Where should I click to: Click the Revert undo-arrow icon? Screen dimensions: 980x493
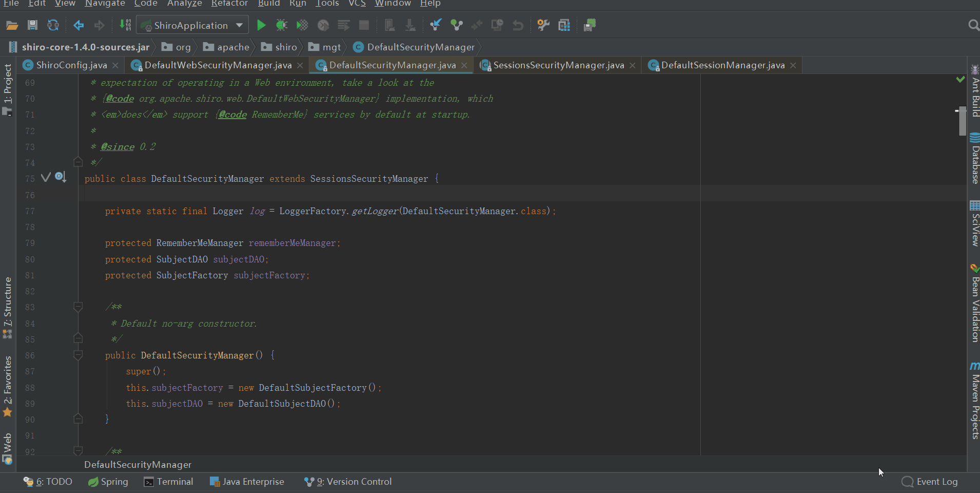518,25
